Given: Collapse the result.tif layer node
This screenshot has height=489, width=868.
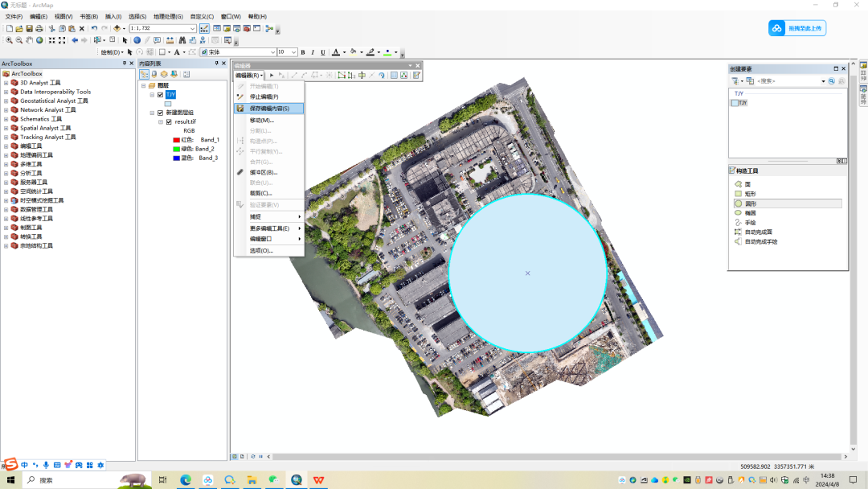Looking at the screenshot, I should point(161,121).
